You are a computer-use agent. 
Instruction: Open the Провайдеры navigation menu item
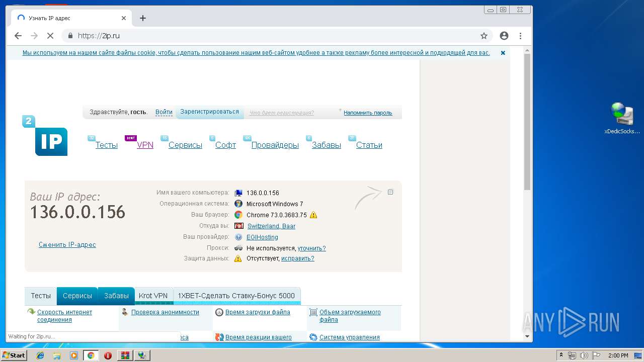coord(275,145)
